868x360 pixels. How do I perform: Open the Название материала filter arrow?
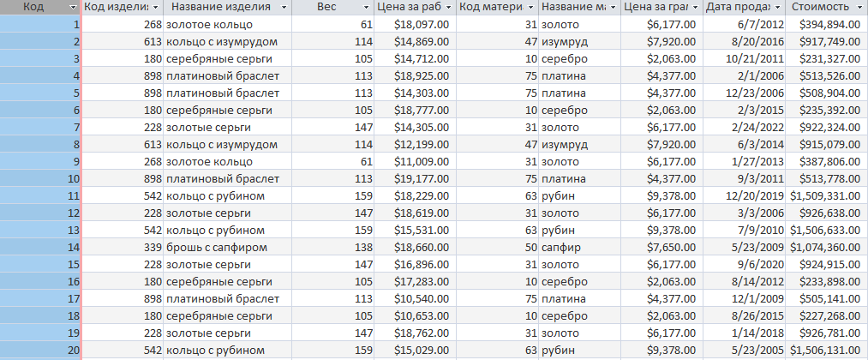point(613,7)
